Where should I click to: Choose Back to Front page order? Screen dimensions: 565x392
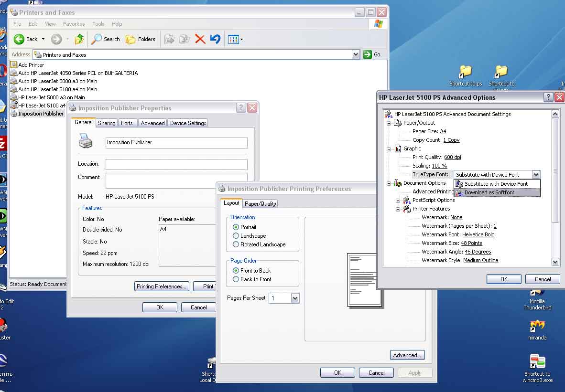pyautogui.click(x=236, y=279)
